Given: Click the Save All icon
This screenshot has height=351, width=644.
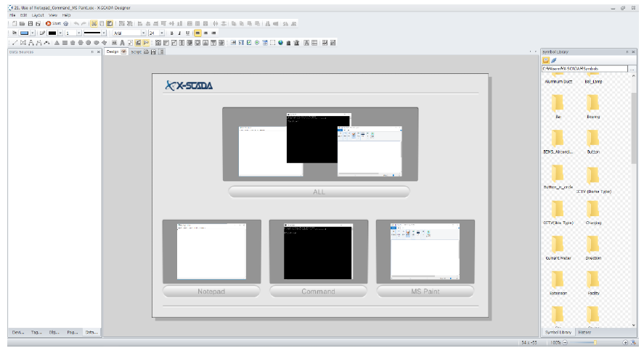Looking at the screenshot, I should 38,24.
